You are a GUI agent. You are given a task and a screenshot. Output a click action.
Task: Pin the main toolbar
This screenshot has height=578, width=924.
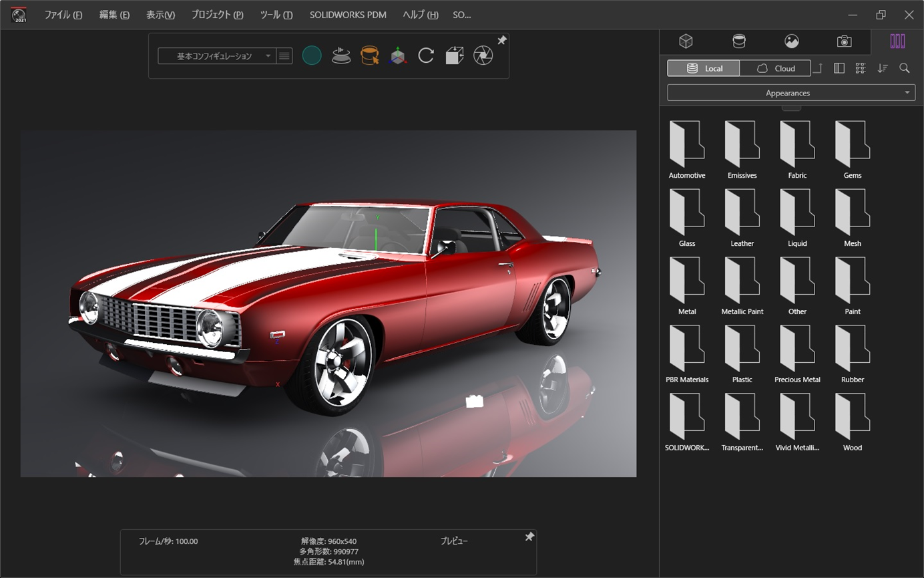coord(502,41)
